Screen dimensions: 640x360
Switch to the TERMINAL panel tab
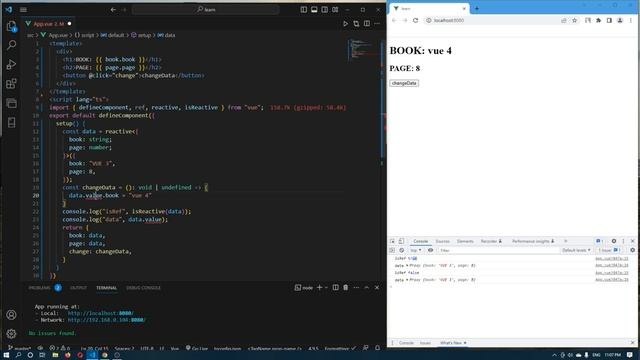pos(107,288)
